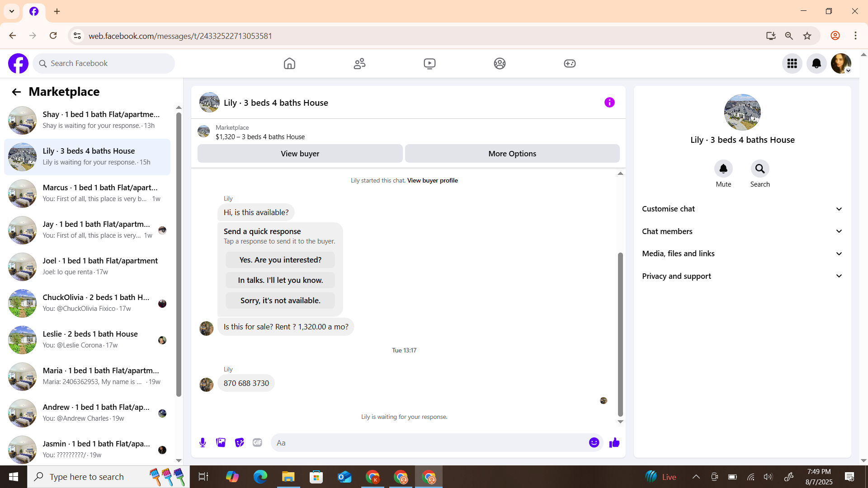
Task: Open the Home feed icon
Action: coord(289,63)
